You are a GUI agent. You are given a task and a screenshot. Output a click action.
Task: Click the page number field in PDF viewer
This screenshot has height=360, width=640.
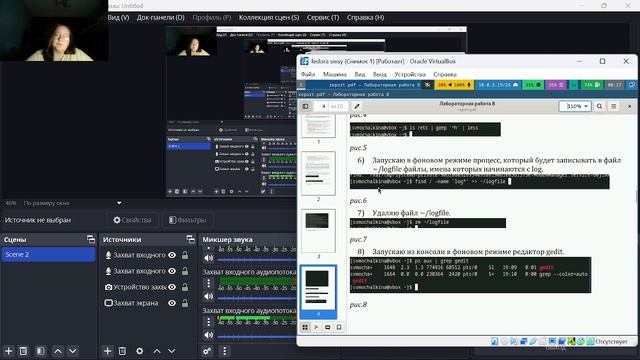323,106
